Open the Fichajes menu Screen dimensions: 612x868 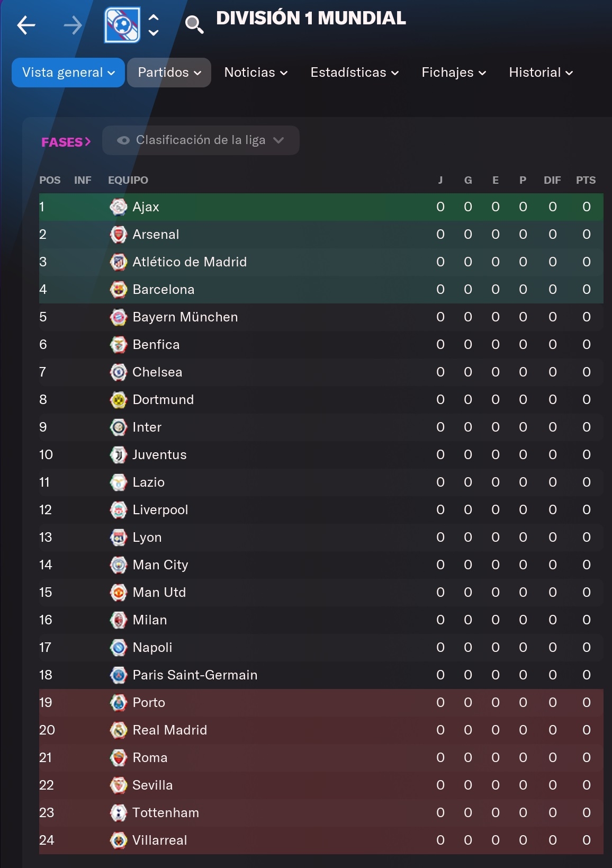tap(454, 73)
